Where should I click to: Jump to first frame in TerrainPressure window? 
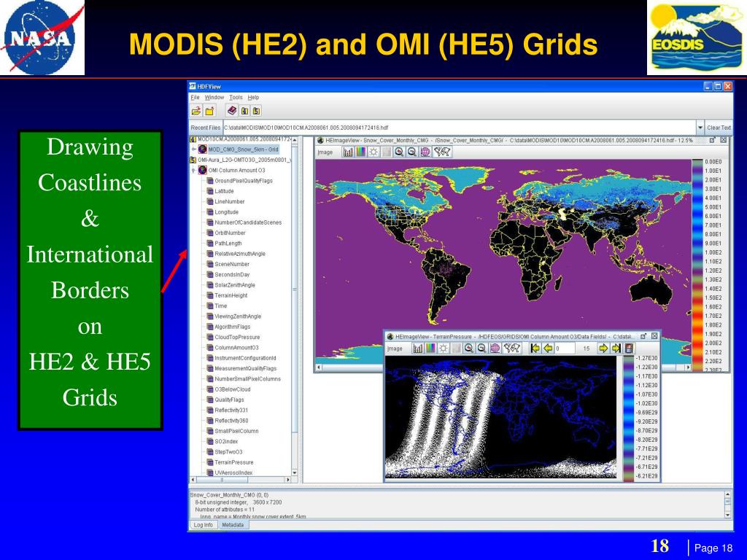pyautogui.click(x=535, y=349)
